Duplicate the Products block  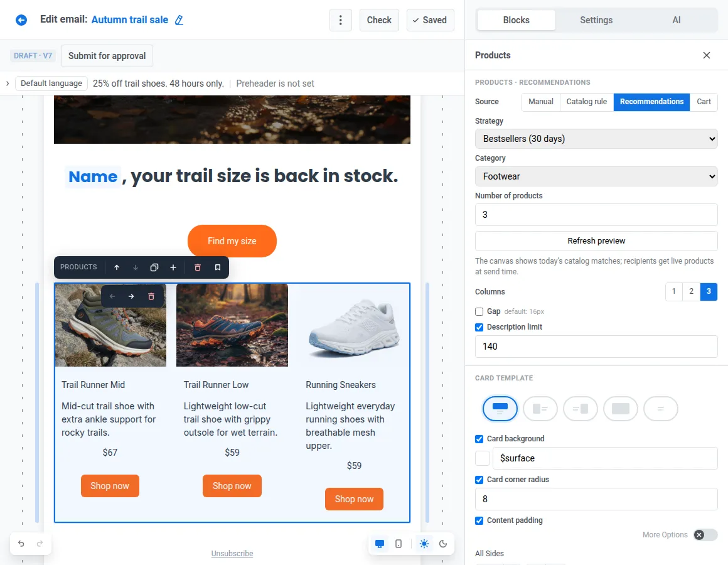[x=154, y=267]
